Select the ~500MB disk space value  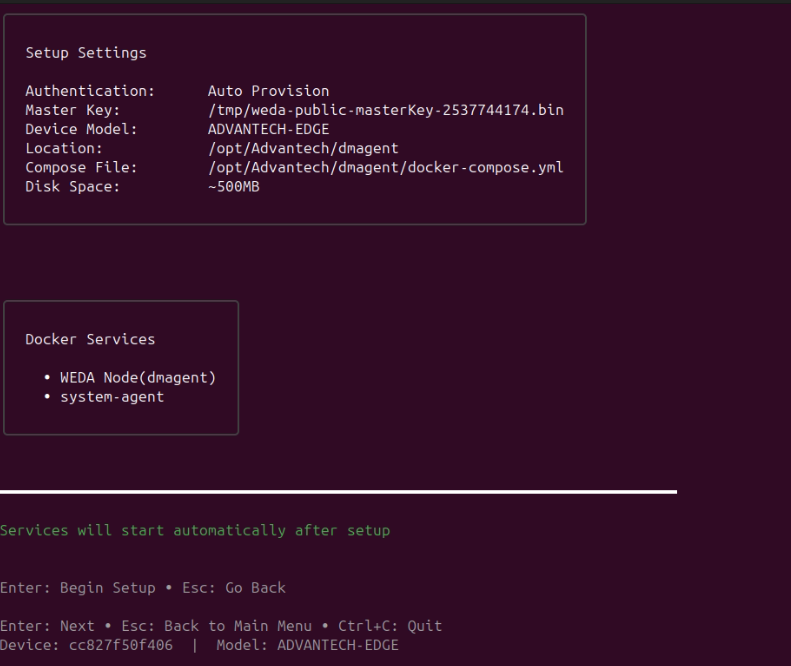pyautogui.click(x=234, y=187)
